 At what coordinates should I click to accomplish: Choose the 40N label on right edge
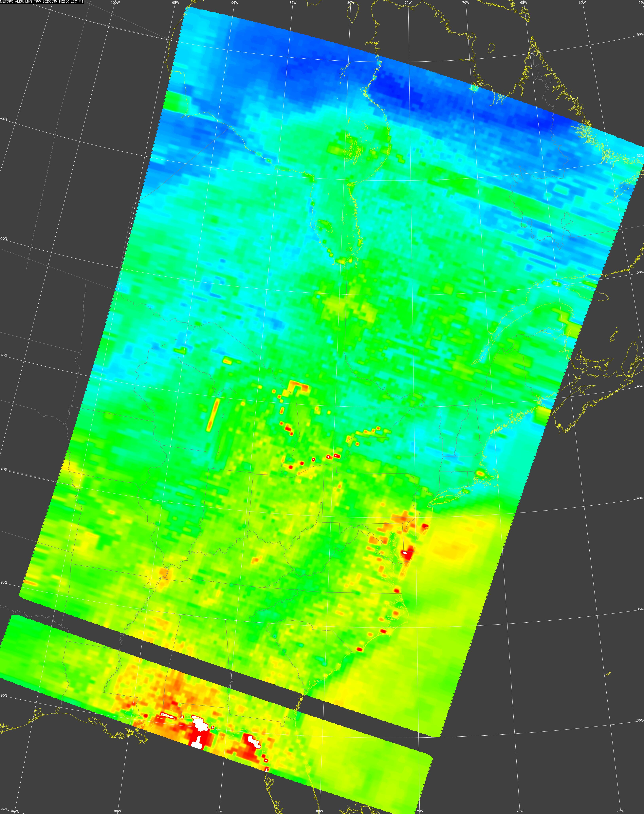640,498
